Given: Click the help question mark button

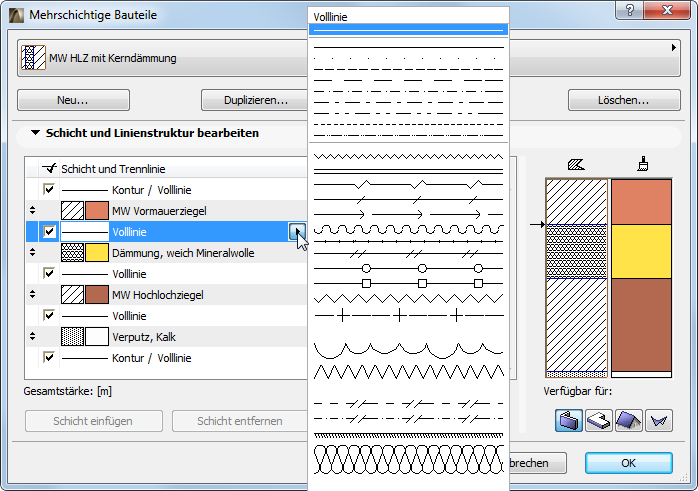Looking at the screenshot, I should pyautogui.click(x=629, y=10).
